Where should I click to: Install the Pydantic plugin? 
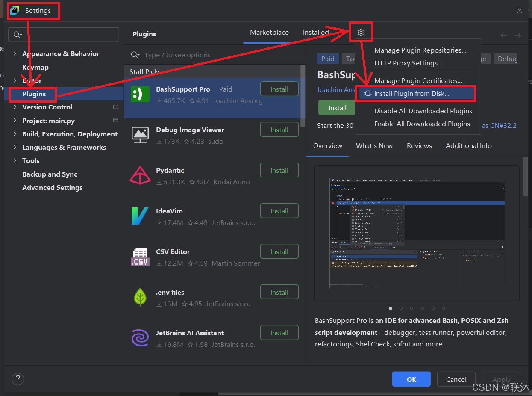tap(279, 171)
